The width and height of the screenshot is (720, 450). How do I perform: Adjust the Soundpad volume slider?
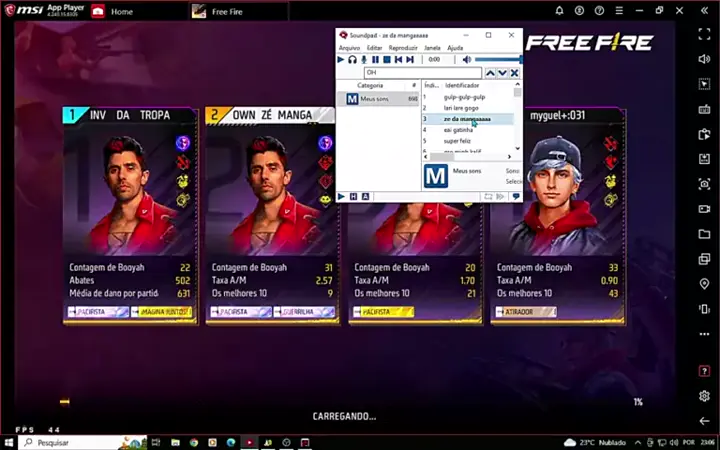pyautogui.click(x=497, y=60)
